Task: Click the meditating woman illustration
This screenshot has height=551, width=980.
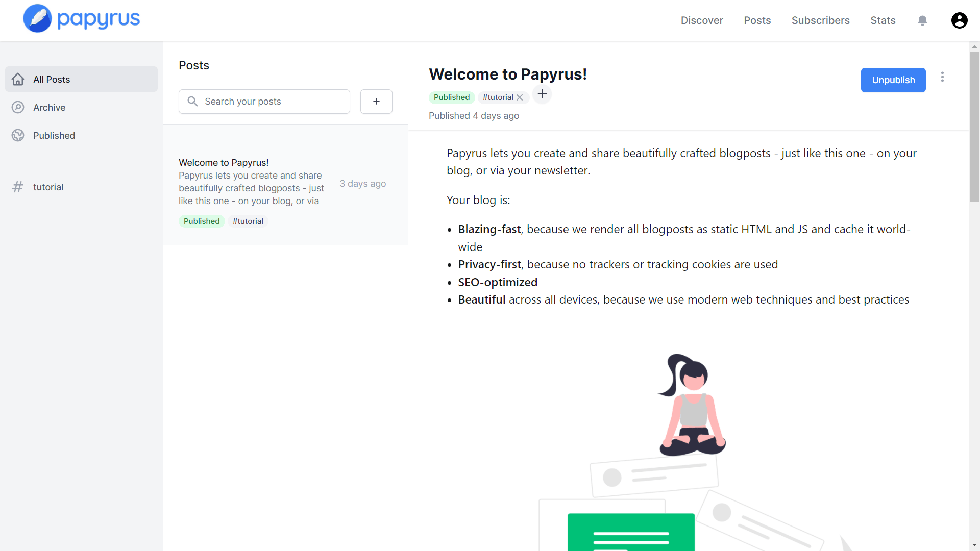Action: [692, 405]
